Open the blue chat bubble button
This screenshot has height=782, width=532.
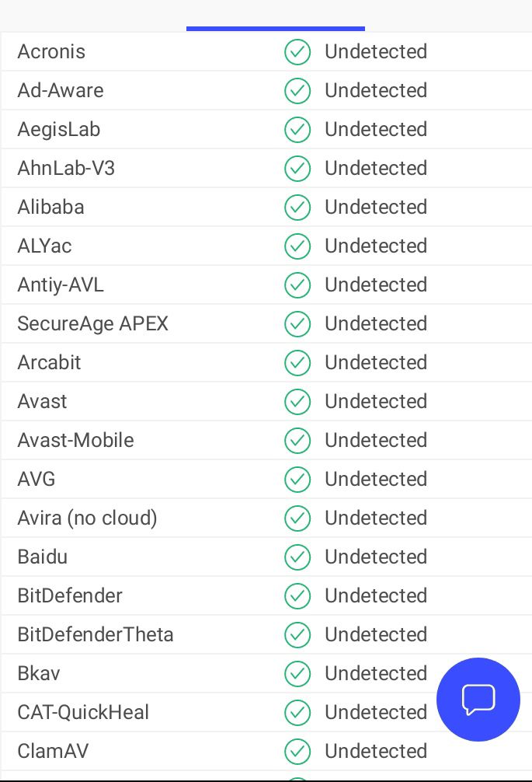point(478,699)
